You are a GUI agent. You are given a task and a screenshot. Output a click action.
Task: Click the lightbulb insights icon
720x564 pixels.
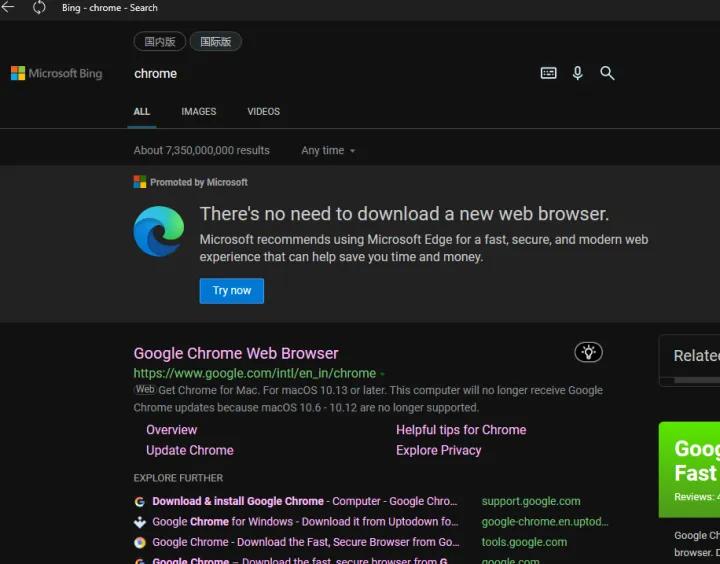(588, 352)
